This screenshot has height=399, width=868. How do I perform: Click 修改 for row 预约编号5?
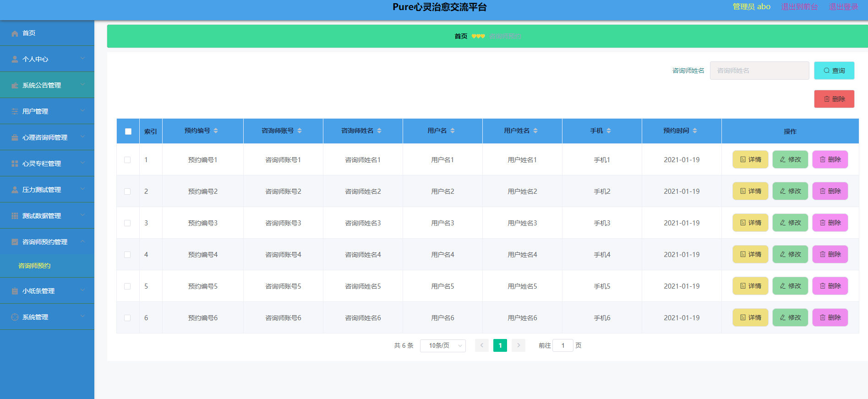(x=790, y=286)
